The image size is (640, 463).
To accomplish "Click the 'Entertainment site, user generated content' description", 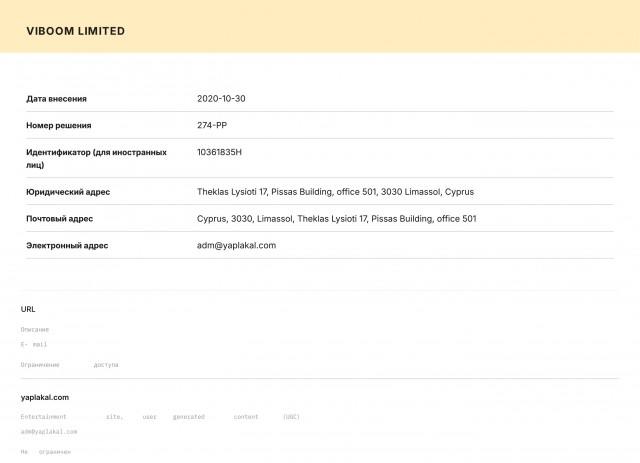I will click(x=160, y=417).
